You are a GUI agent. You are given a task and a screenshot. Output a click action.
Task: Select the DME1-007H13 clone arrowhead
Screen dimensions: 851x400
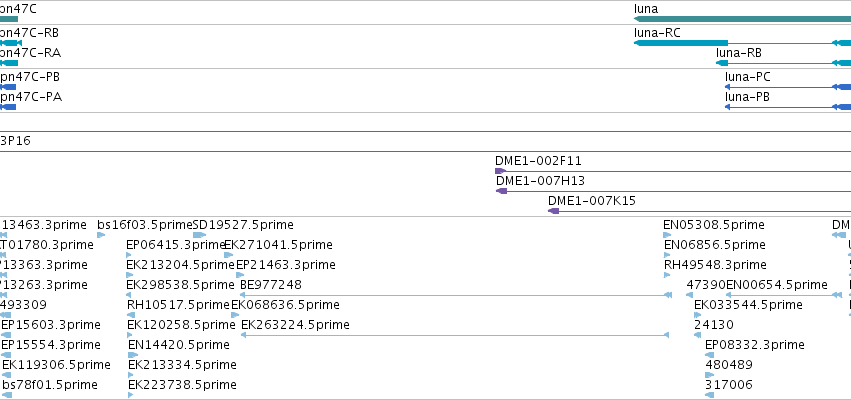501,191
